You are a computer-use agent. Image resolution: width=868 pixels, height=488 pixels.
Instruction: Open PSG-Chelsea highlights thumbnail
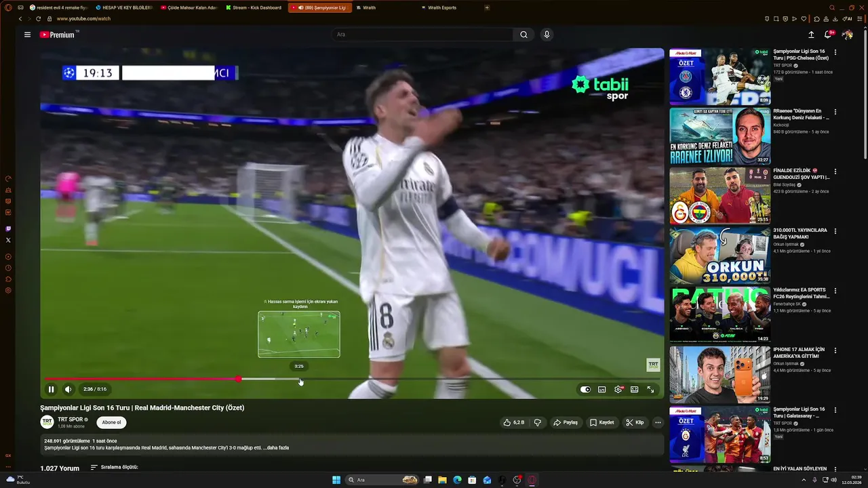click(719, 77)
